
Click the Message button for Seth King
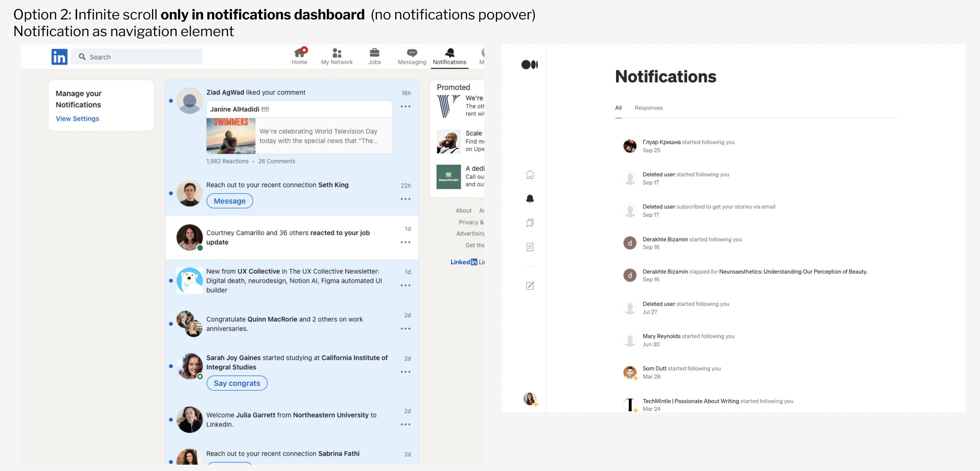pos(229,201)
